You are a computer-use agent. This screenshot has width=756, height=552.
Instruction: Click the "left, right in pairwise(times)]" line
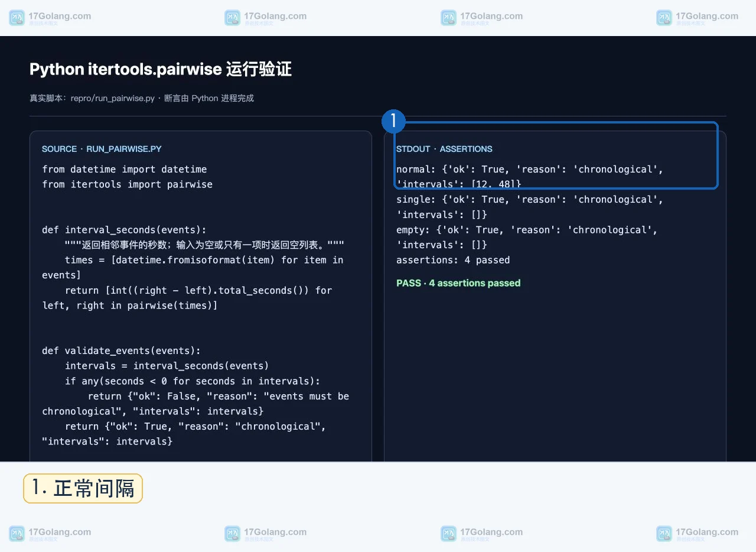pos(130,306)
